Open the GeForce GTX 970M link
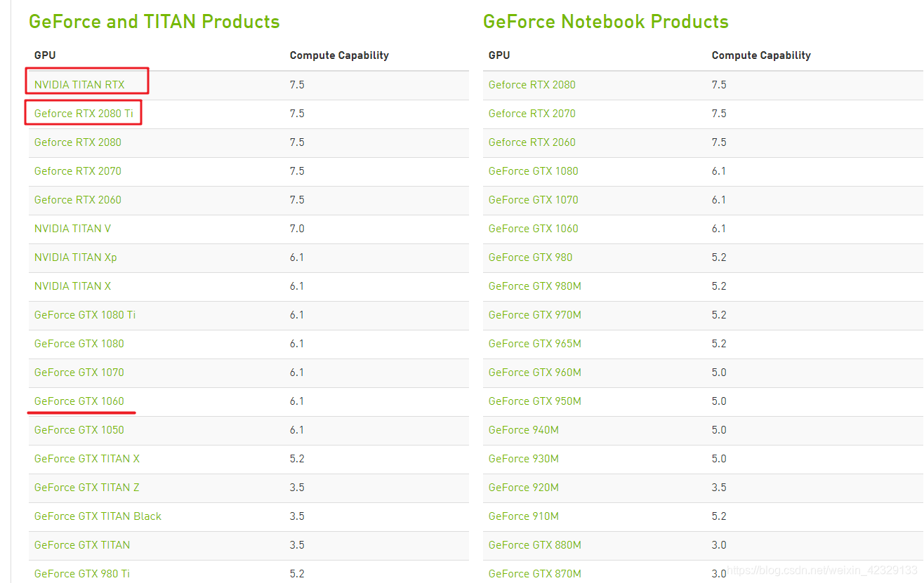The width and height of the screenshot is (924, 583). tap(535, 315)
